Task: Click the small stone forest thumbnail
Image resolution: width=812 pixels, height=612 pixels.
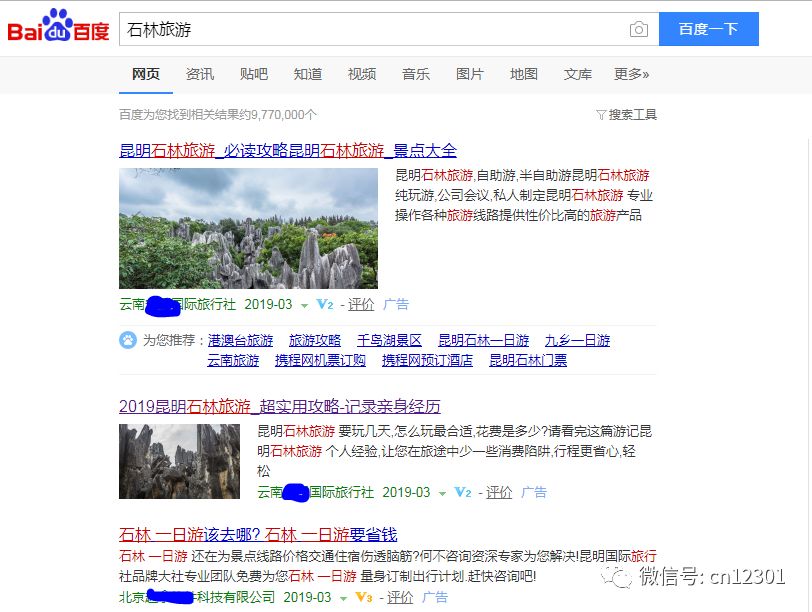Action: click(179, 461)
